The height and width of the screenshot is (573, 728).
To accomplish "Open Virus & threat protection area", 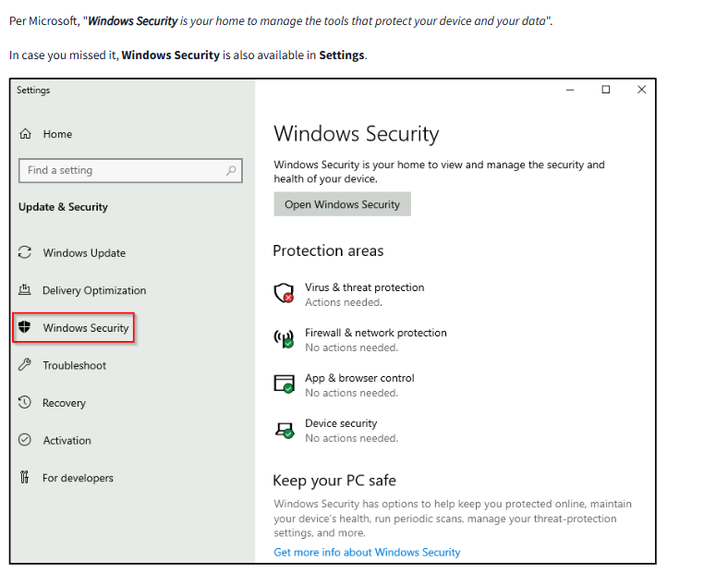I will (364, 287).
